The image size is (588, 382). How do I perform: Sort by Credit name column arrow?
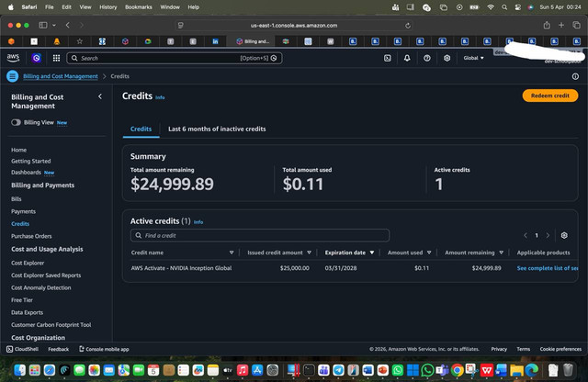click(x=232, y=253)
